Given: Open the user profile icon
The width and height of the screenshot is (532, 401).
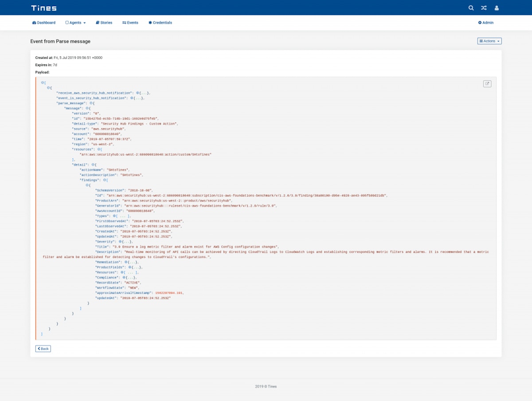Looking at the screenshot, I should [497, 8].
